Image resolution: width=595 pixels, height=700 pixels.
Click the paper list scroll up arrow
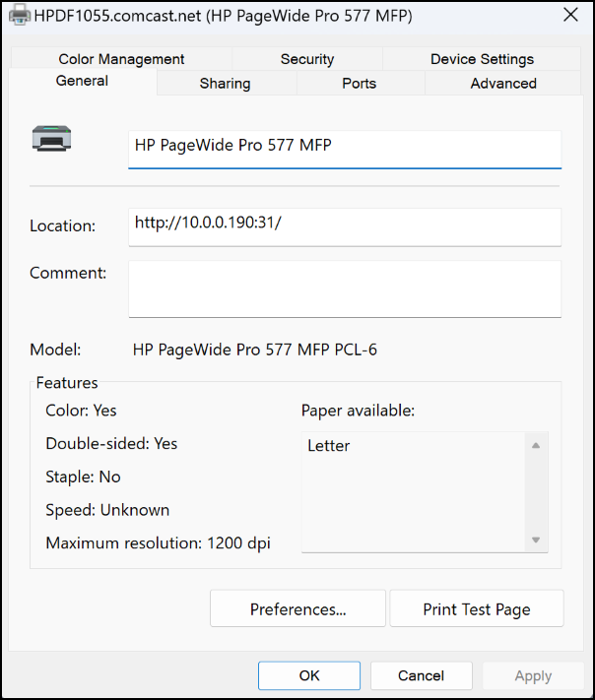click(x=536, y=445)
